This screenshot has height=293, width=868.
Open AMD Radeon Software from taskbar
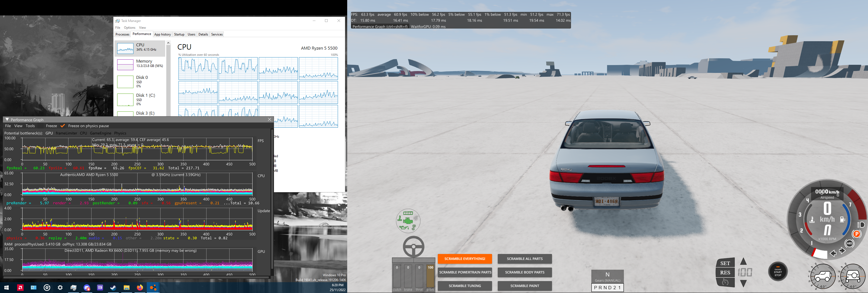[20, 288]
